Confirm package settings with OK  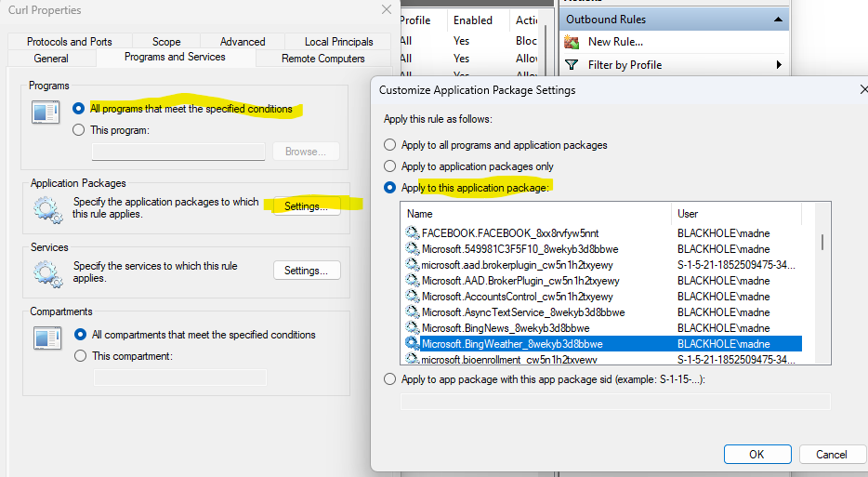(x=757, y=455)
